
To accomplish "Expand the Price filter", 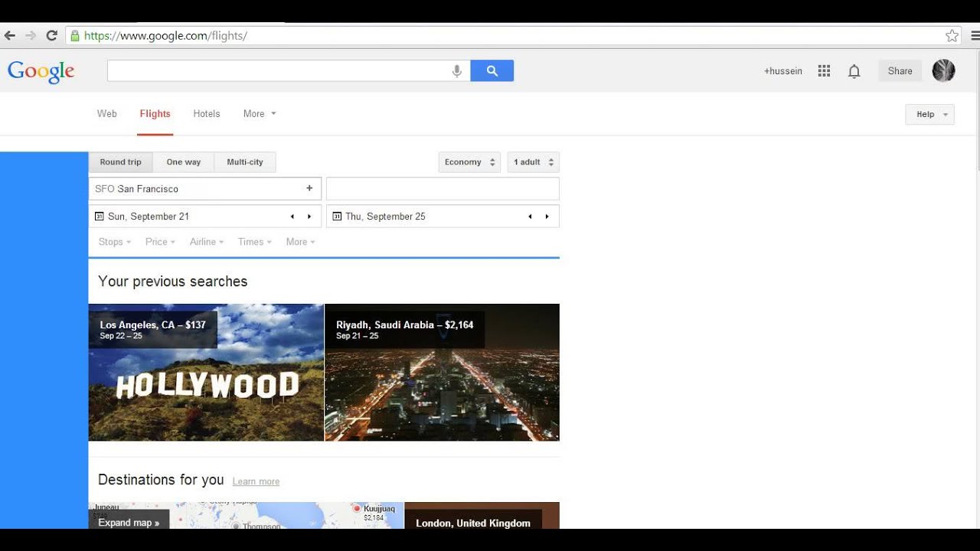I will point(160,242).
